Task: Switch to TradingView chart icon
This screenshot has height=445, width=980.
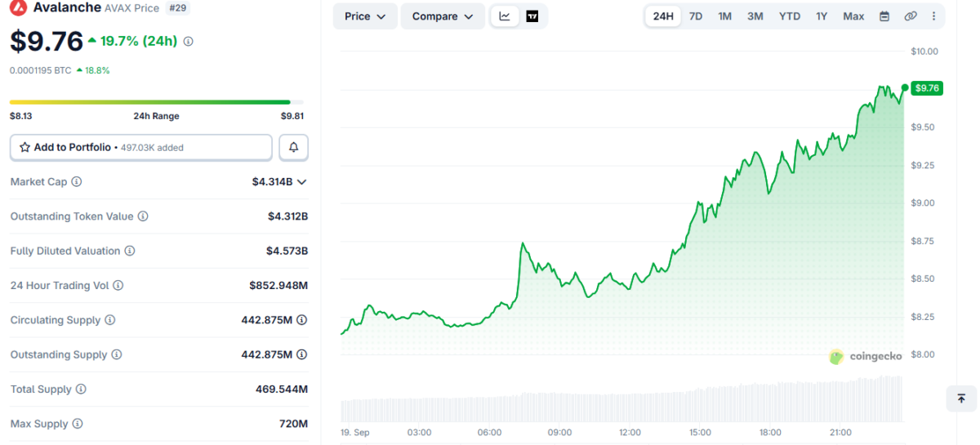Action: (532, 16)
